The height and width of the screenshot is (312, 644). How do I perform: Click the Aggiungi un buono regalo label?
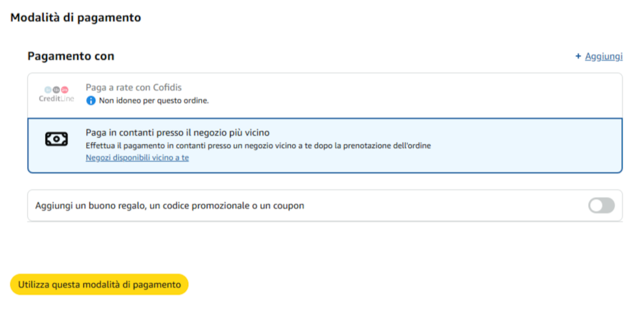point(170,206)
